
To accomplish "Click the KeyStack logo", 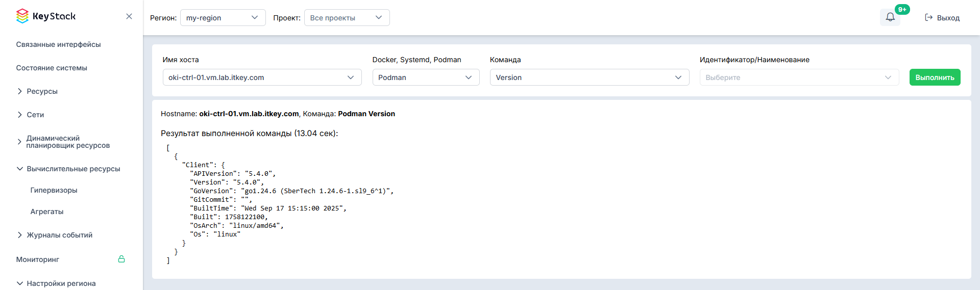I will tap(46, 16).
